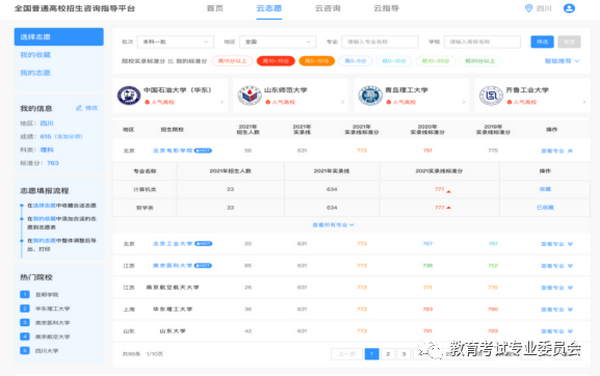Click arrow on 山东师范大学 card
Screen dimensions: 600x376
[x=342, y=102]
